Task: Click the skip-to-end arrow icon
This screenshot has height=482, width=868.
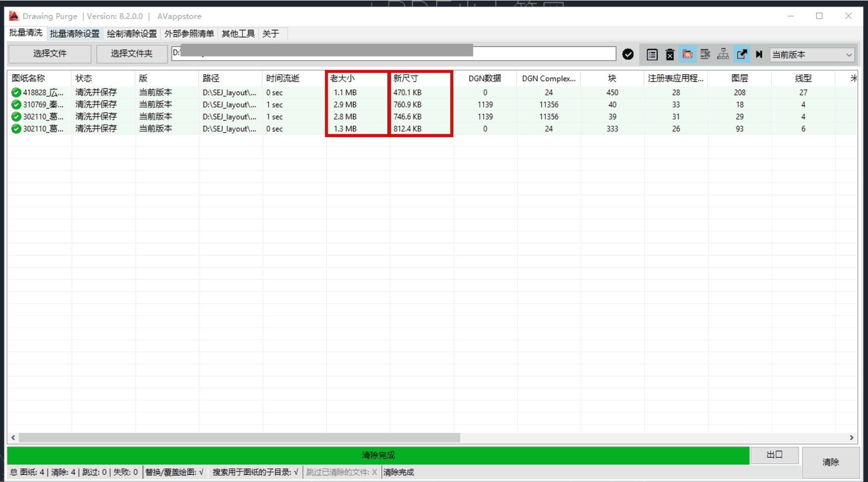Action: tap(758, 54)
